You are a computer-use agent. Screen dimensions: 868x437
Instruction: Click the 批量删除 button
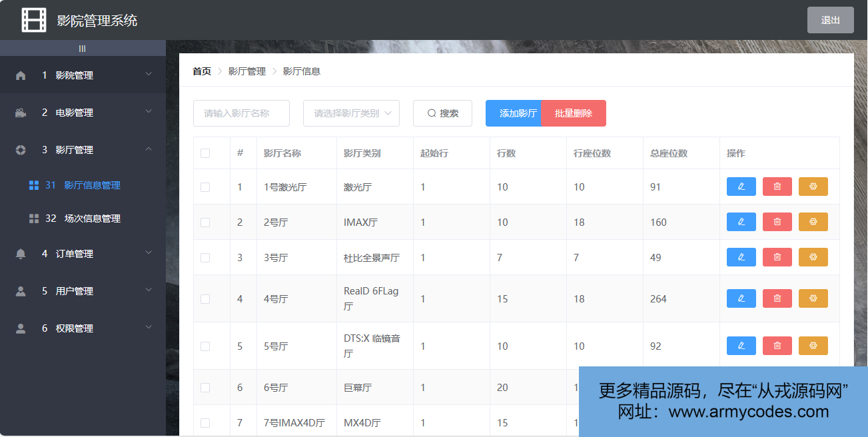coord(574,113)
